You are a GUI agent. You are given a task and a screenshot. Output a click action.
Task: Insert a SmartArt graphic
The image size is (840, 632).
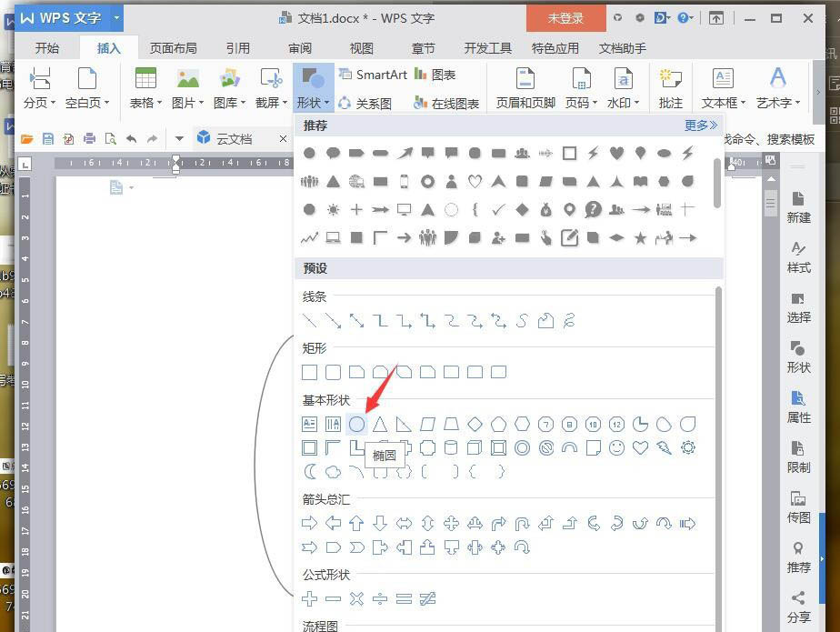tap(374, 75)
